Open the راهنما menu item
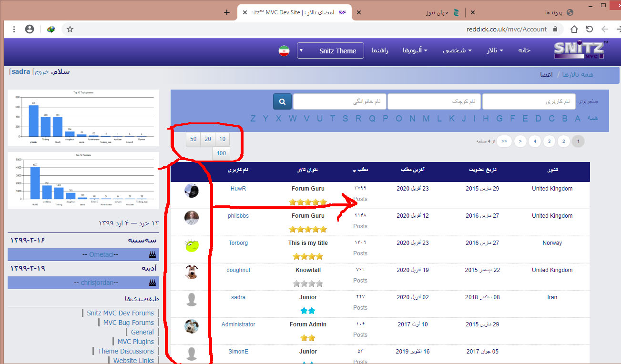Viewport: 621px width, 364px height. [x=380, y=51]
